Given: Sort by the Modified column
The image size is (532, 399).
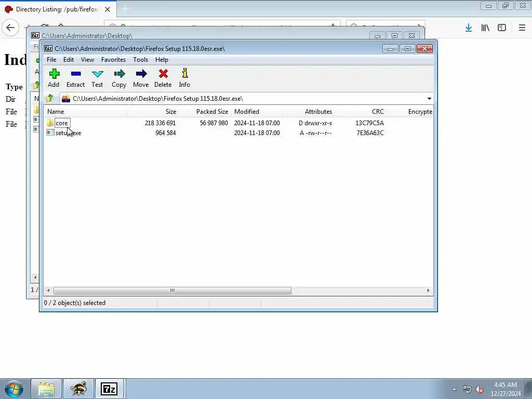Looking at the screenshot, I should coord(257,112).
